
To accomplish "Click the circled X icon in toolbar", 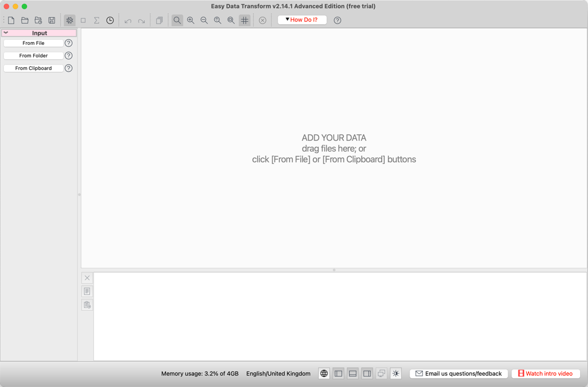I will pyautogui.click(x=263, y=20).
